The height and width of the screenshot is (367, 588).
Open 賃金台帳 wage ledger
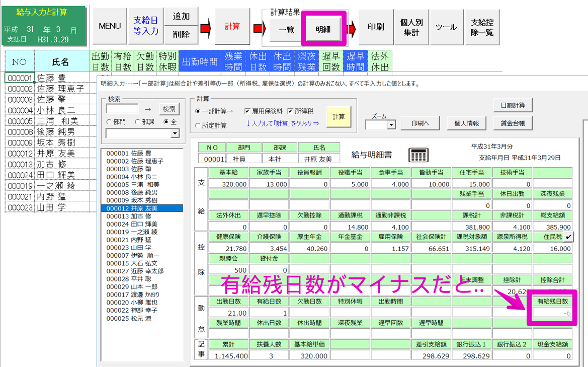(x=513, y=123)
